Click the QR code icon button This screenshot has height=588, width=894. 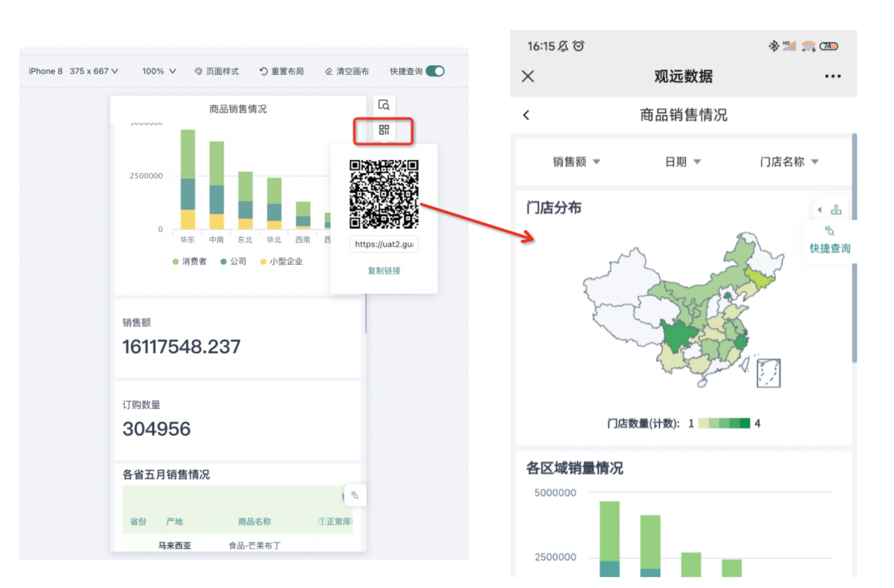tap(384, 130)
